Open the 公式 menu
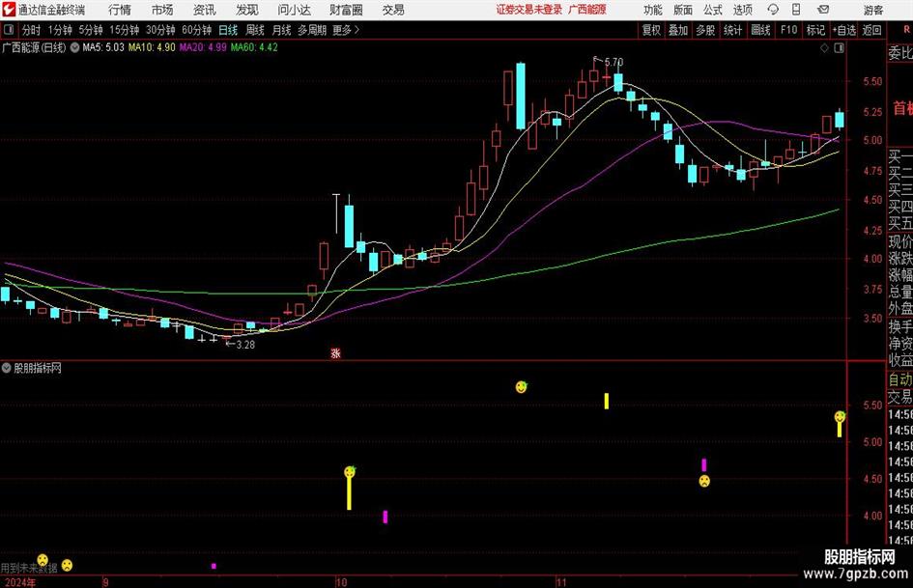The width and height of the screenshot is (913, 588). click(x=713, y=10)
